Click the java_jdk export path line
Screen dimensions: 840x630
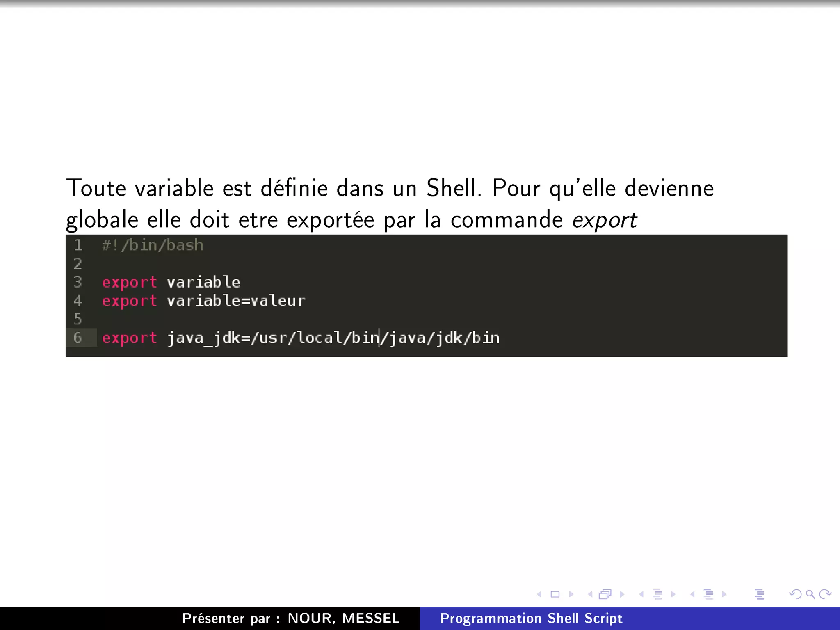click(301, 338)
